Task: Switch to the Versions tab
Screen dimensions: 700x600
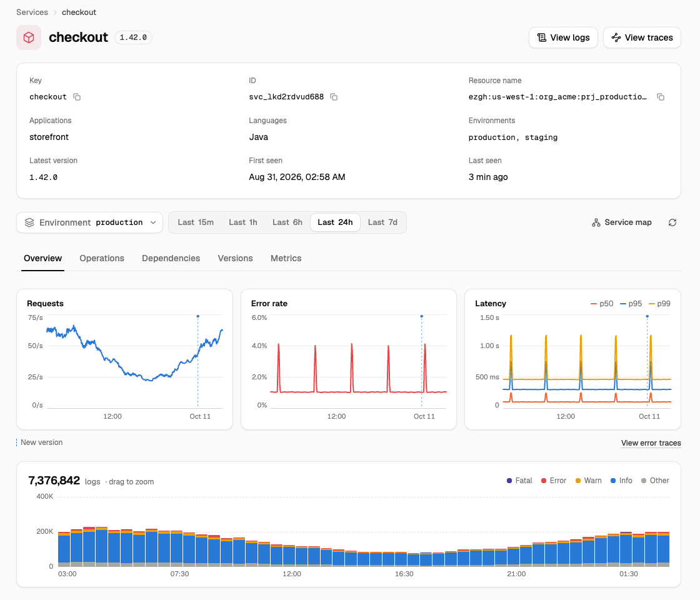Action: point(235,259)
